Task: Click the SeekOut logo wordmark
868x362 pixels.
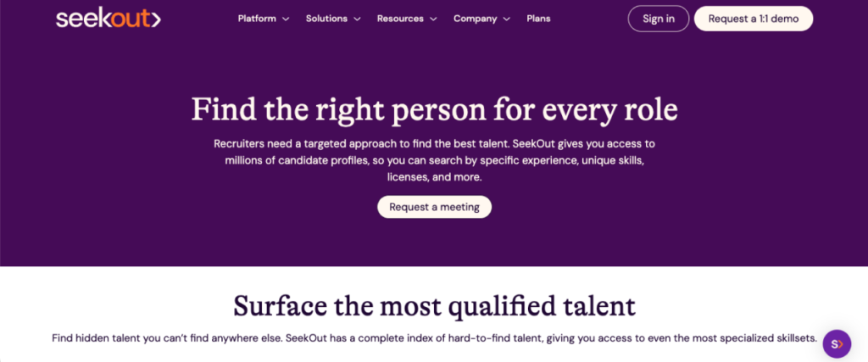Action: (101, 18)
